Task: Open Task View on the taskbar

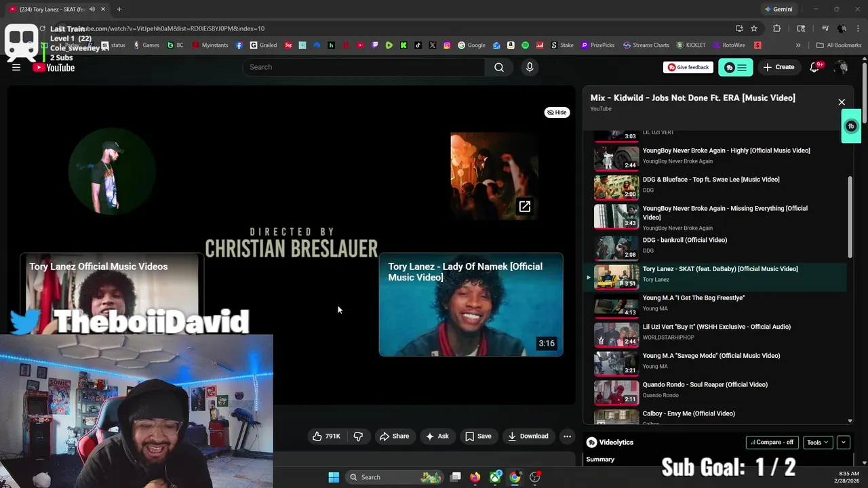Action: tap(456, 477)
